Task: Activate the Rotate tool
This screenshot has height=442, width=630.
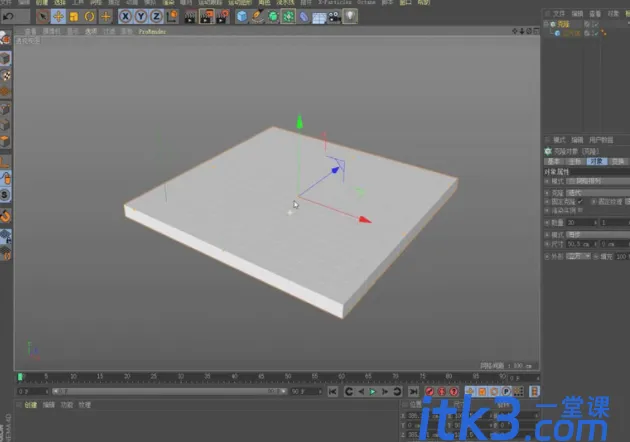Action: 90,16
